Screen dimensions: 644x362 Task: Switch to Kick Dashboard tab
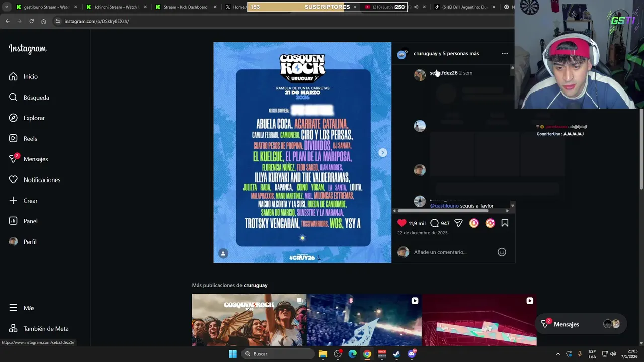pos(186,7)
